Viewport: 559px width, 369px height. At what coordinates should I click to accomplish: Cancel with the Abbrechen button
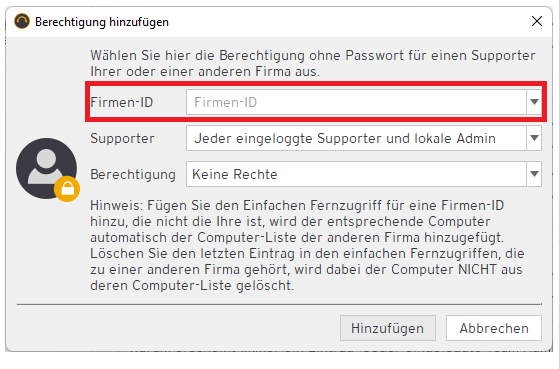[x=494, y=328]
